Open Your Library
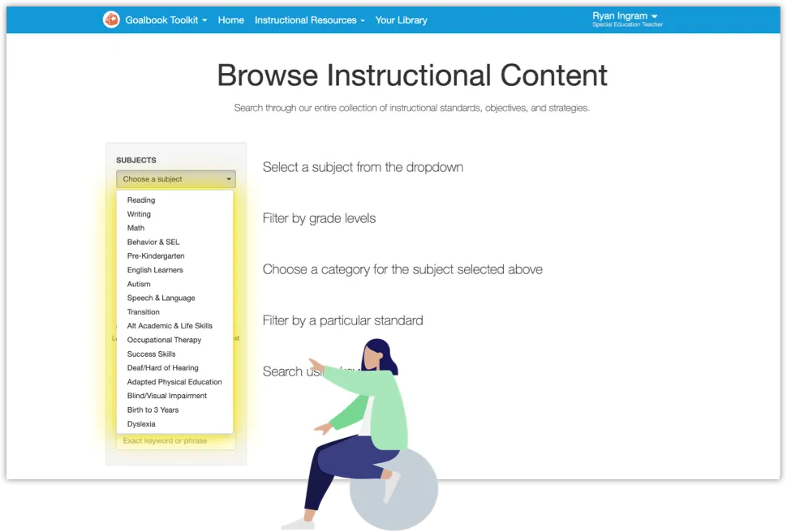This screenshot has height=532, width=787. [401, 20]
